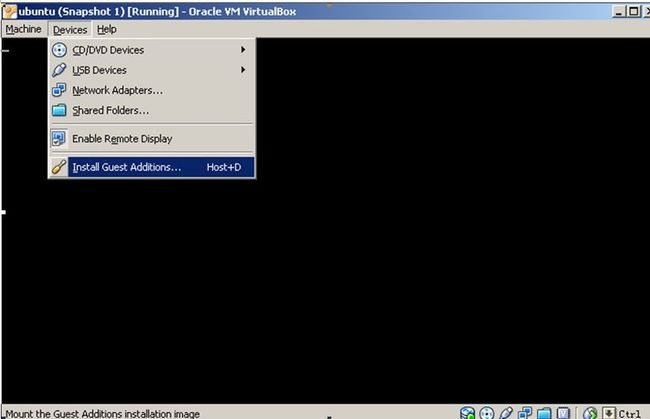Viewport: 650px width, 419px height.
Task: Click mouse integration globe icon in status bar
Action: click(590, 413)
